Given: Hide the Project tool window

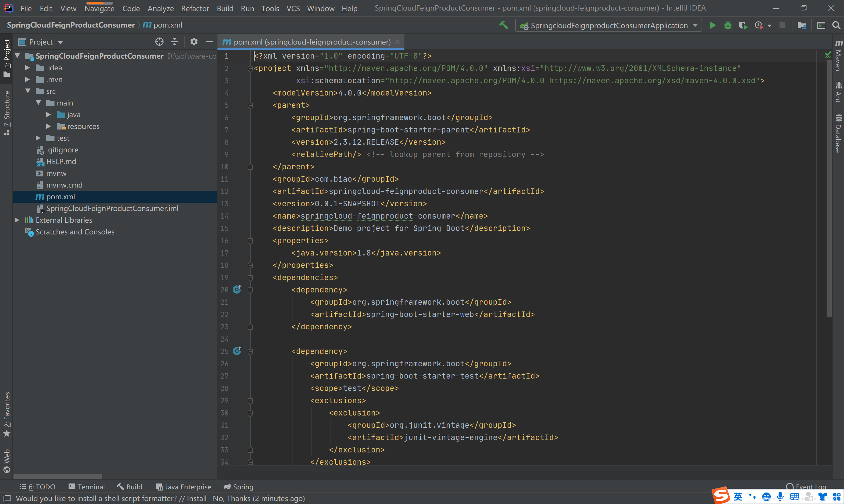Looking at the screenshot, I should [x=209, y=42].
